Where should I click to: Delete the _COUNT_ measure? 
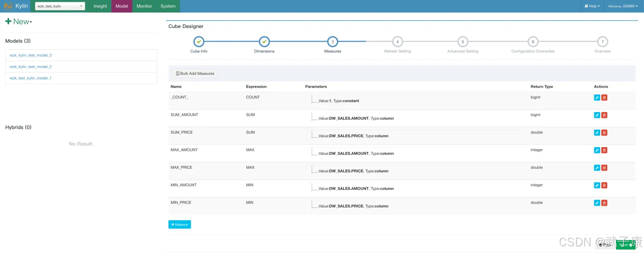click(604, 97)
